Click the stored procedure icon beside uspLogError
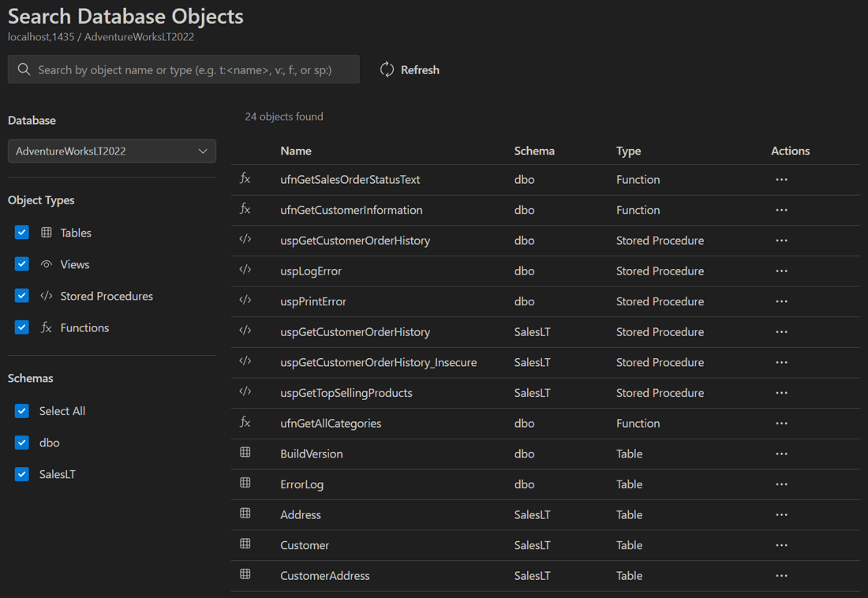This screenshot has width=868, height=598. click(245, 270)
